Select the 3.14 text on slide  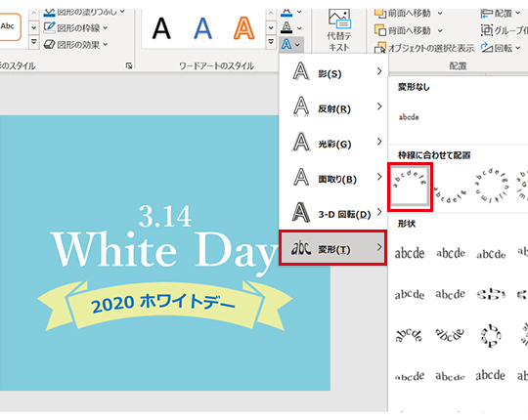[x=165, y=217]
